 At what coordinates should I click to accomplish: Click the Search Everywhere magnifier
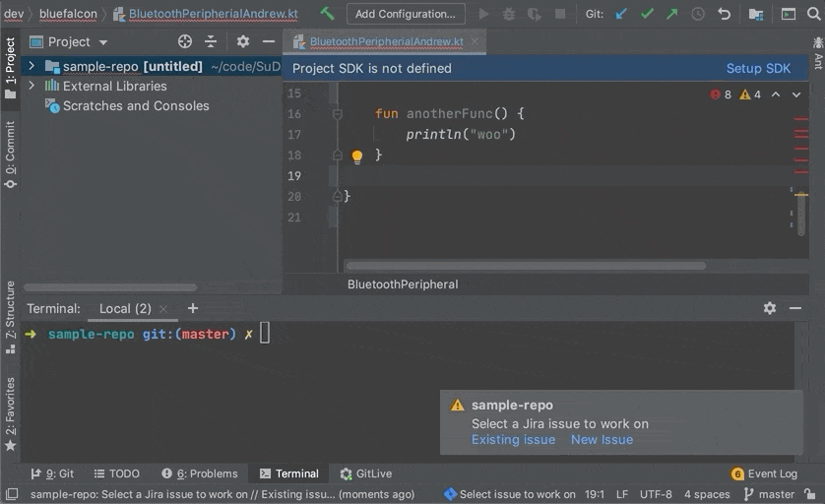pos(813,14)
